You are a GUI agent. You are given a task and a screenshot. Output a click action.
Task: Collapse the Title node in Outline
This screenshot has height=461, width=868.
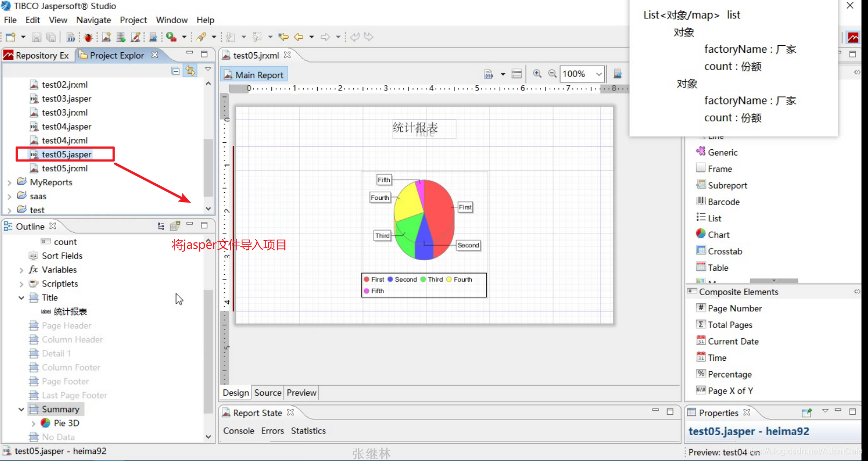[21, 298]
